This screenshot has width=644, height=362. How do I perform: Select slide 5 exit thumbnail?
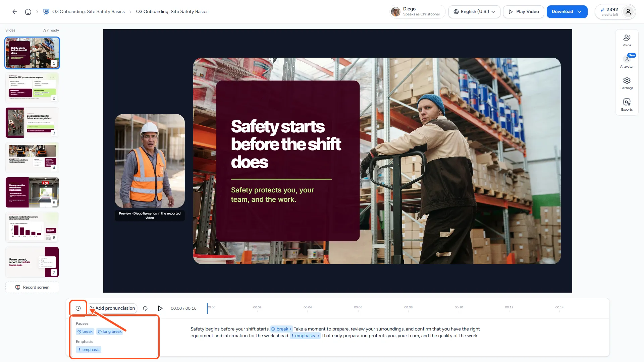click(32, 192)
